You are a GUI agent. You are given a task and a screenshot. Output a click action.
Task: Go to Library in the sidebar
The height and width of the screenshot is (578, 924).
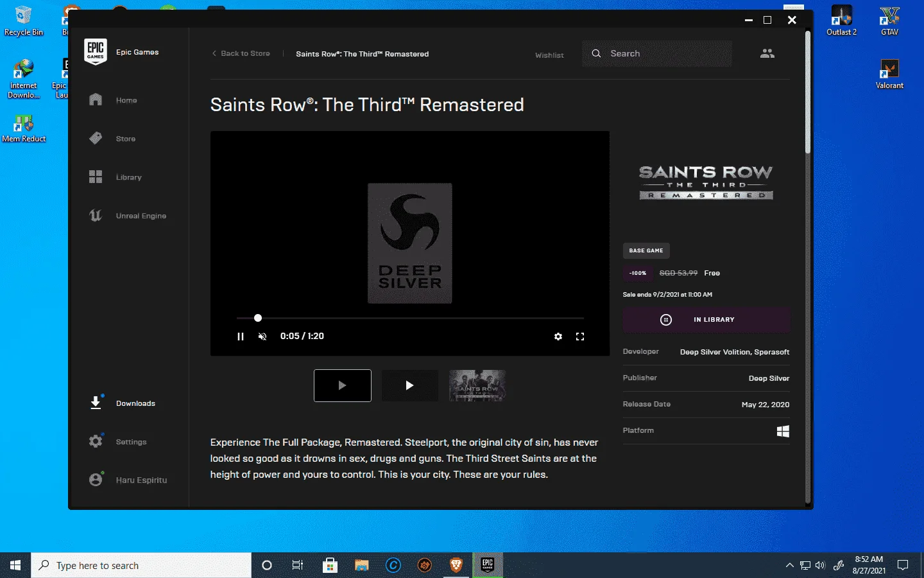pos(128,177)
